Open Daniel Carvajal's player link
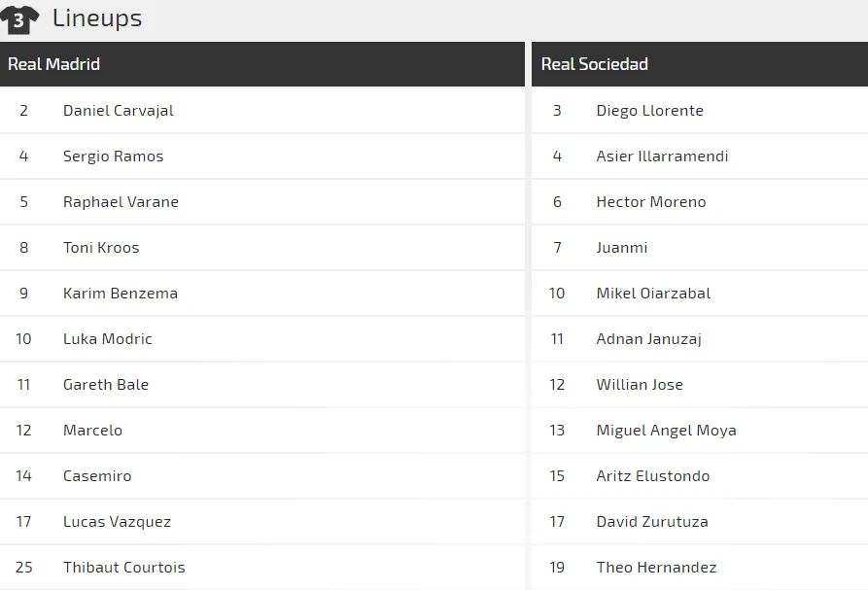The width and height of the screenshot is (868, 590). point(119,111)
